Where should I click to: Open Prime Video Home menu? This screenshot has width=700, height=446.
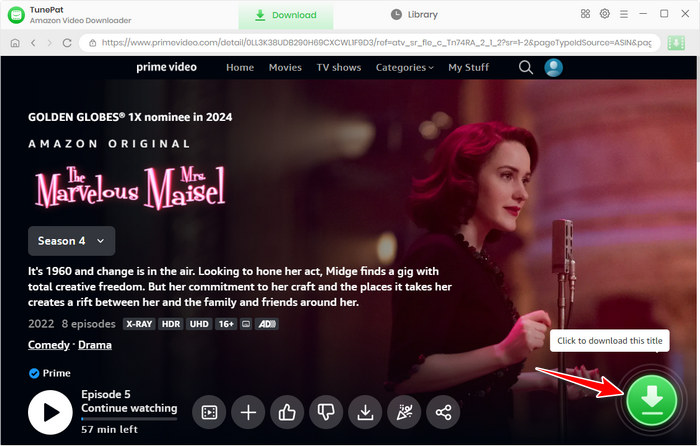tap(240, 67)
